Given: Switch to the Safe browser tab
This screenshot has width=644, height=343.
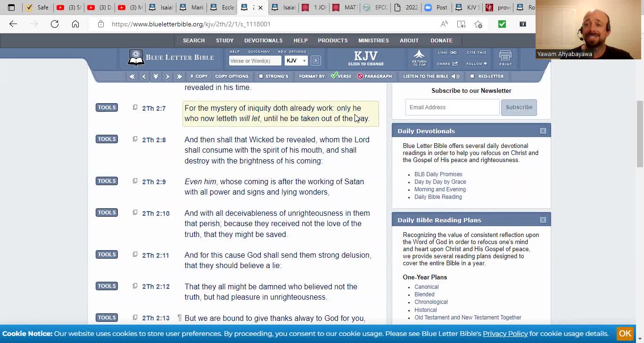Looking at the screenshot, I should coord(38,8).
